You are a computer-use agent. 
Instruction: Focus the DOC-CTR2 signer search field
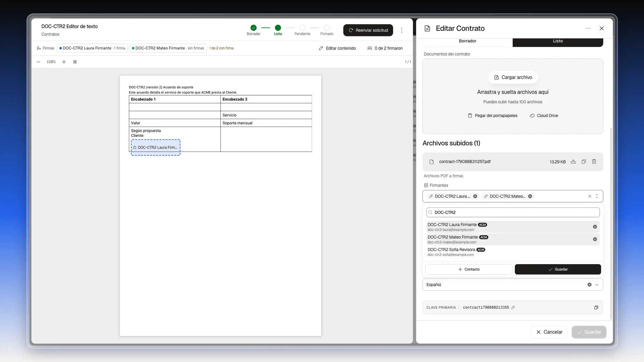(x=513, y=213)
